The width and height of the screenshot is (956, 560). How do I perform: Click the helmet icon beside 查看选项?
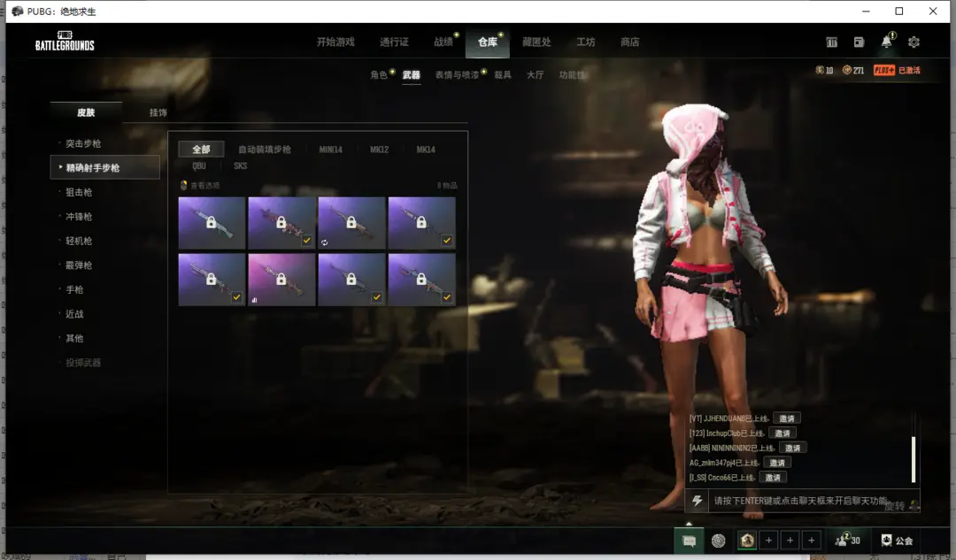[x=183, y=185]
